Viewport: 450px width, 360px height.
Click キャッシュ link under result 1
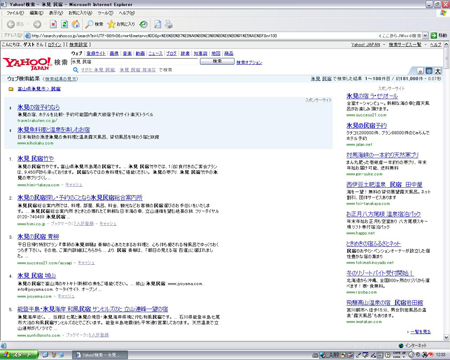74,185
